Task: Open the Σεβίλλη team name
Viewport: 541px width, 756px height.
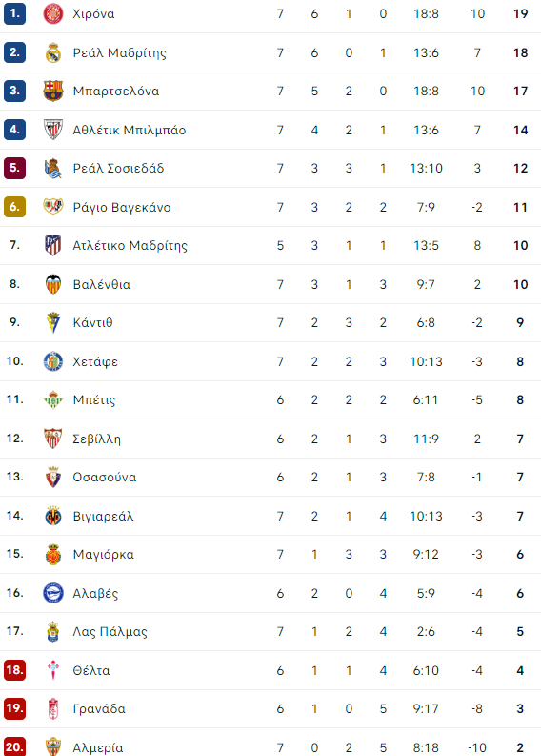Action: coord(97,439)
